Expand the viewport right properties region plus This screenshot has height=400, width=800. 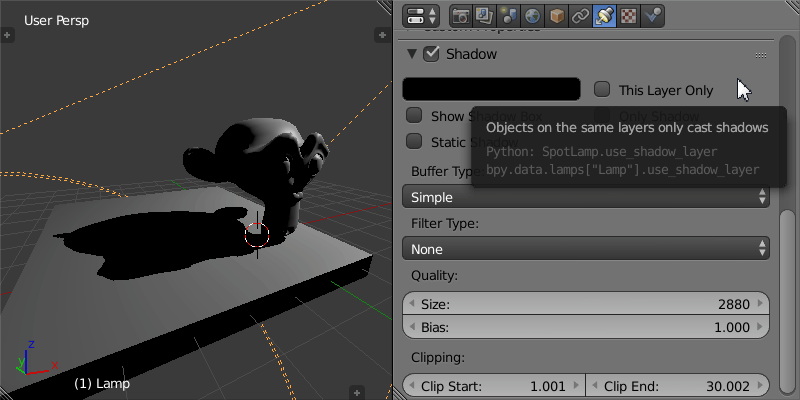[x=383, y=35]
